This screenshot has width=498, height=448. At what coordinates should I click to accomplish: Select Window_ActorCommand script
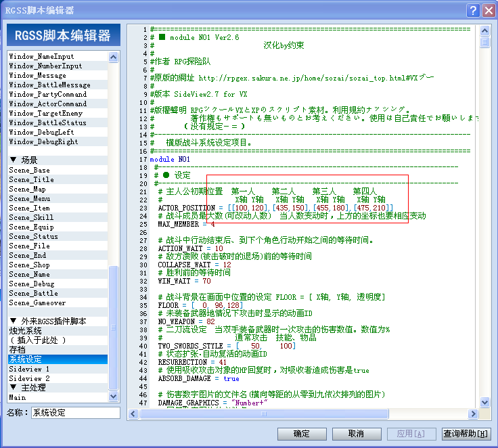pos(58,104)
